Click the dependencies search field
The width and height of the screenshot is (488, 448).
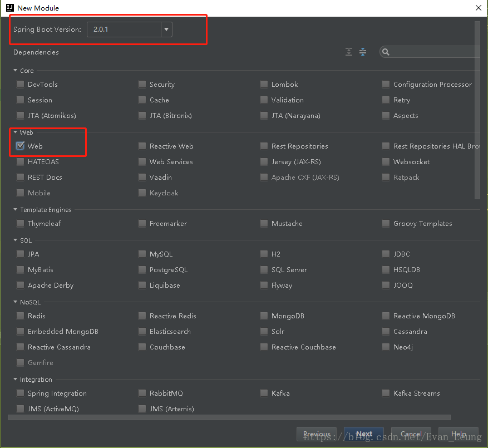[x=430, y=52]
